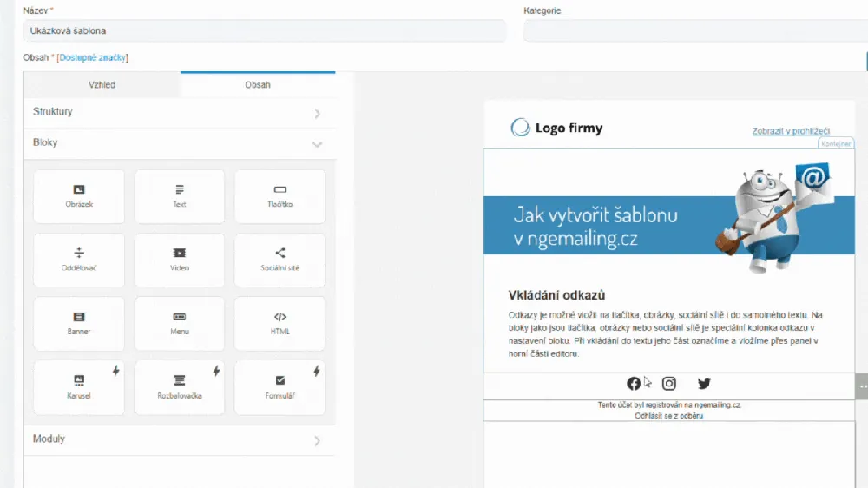868x488 pixels.
Task: Switch to the Obsah tab
Action: [258, 85]
